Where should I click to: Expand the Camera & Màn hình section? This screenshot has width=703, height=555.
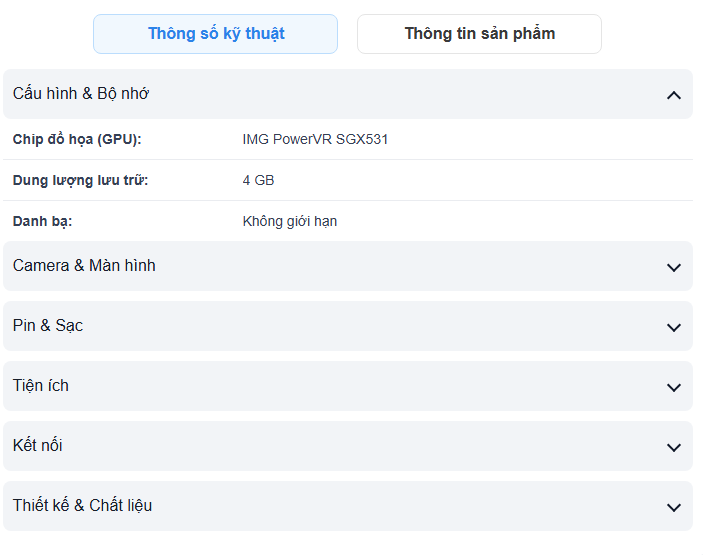pos(84,266)
